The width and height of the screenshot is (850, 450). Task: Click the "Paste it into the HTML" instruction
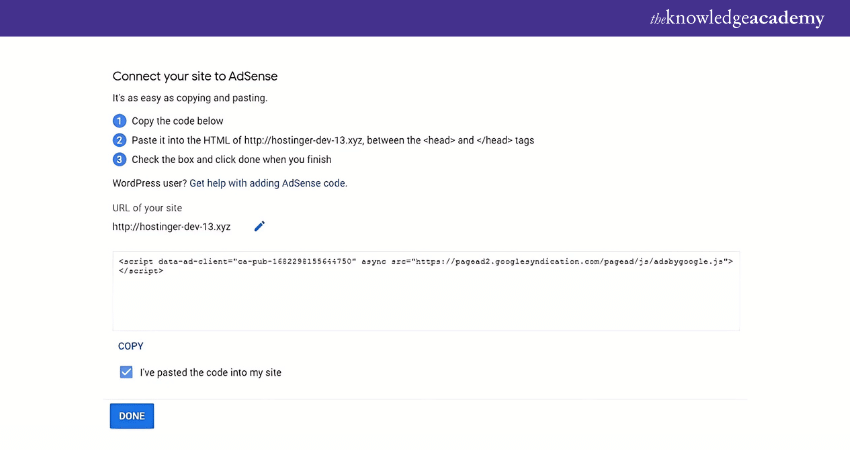coord(332,140)
